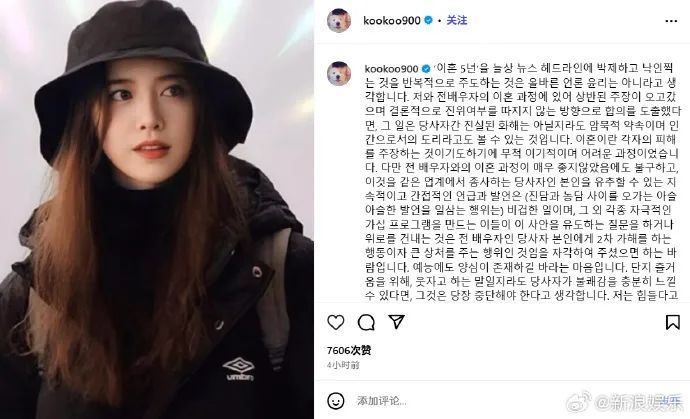Screen dimensions: 690x419
Task: Save the post with bookmark icon
Action: tap(672, 322)
